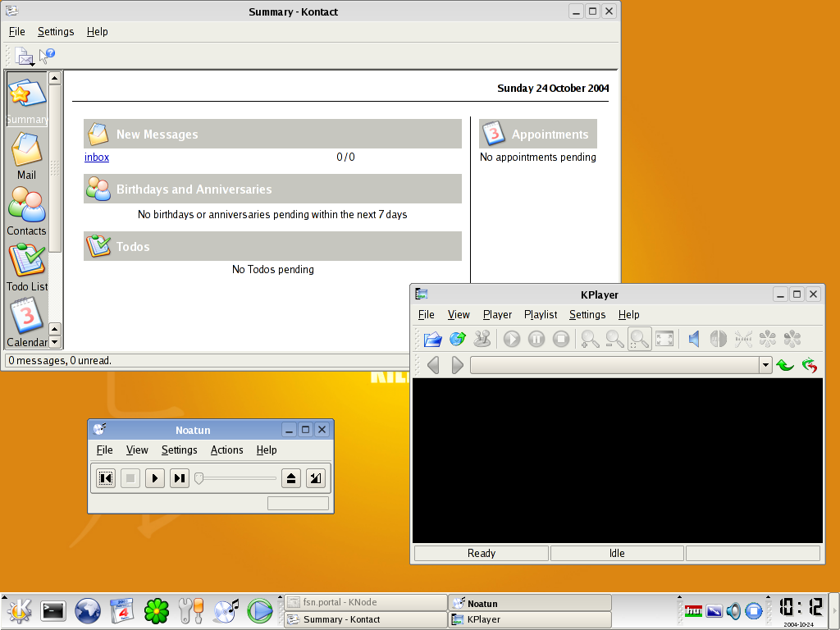Viewport: 840px width, 630px height.
Task: Activate the What's This help pointer in Kontact
Action: 47,55
